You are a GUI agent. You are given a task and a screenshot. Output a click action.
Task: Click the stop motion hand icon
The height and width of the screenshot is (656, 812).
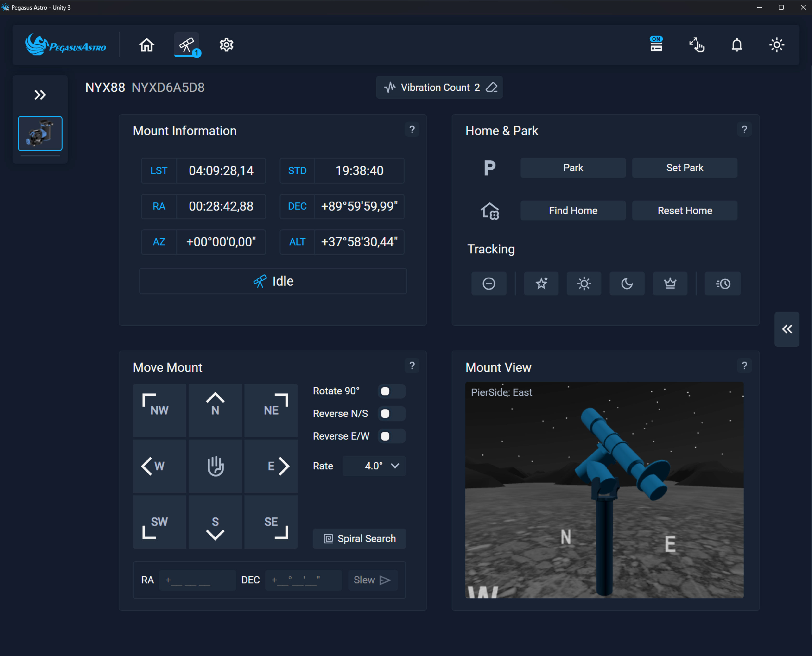pos(215,466)
